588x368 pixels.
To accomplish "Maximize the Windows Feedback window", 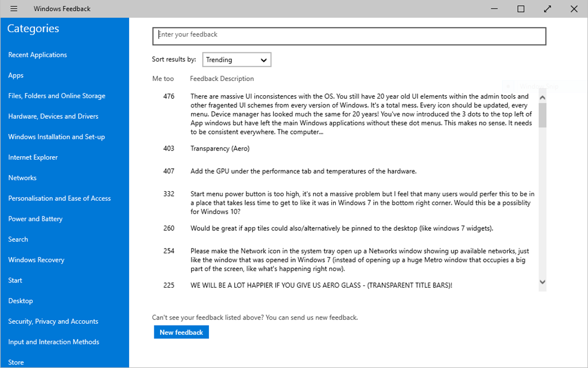I will pos(521,9).
